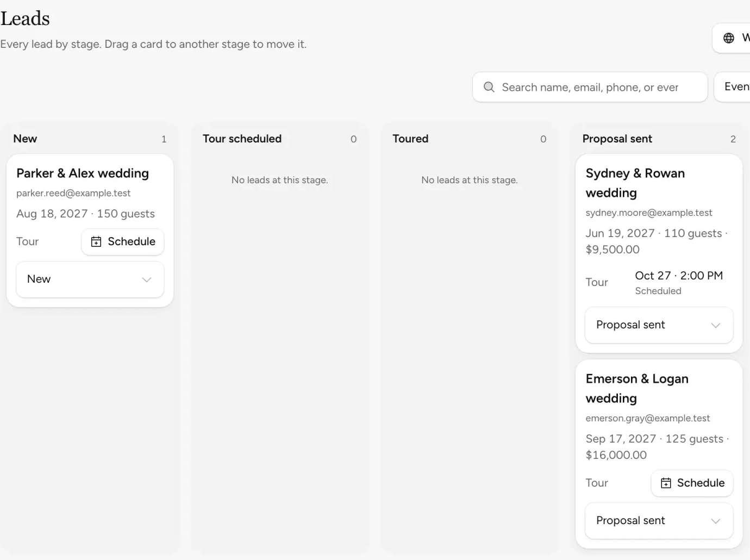This screenshot has width=750, height=560.
Task: Click the Proposal sent column header
Action: pos(617,139)
